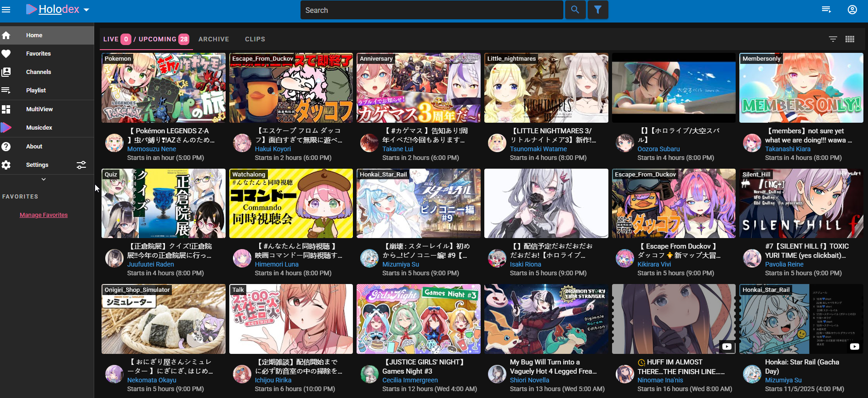Open Musicdex in the sidebar
Viewport: 868px width, 398px height.
click(47, 128)
